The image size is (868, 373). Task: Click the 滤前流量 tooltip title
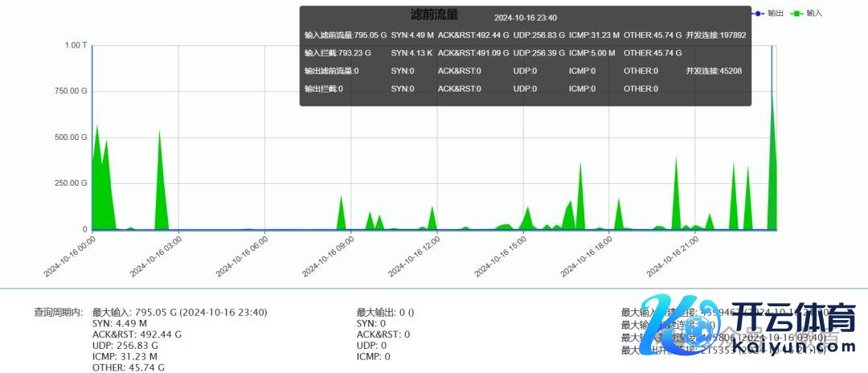434,14
